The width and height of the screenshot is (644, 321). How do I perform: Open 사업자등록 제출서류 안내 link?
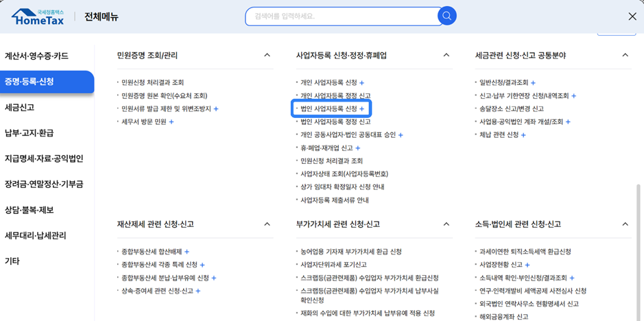[x=334, y=200]
